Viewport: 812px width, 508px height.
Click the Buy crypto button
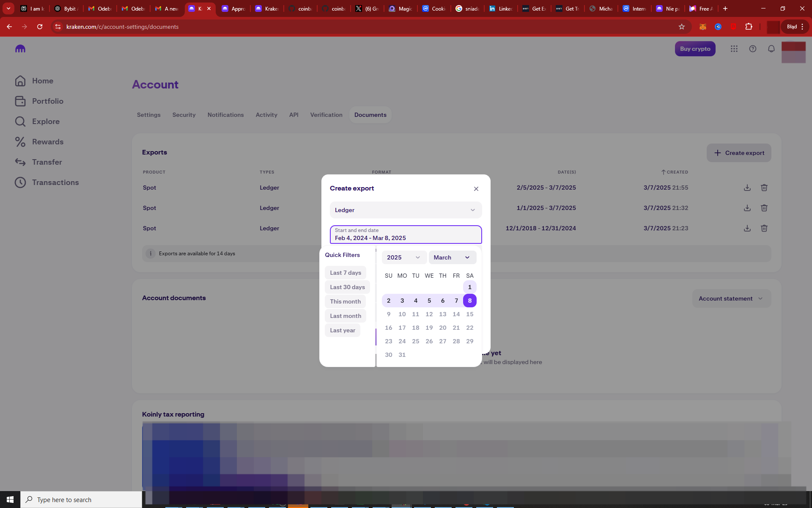[695, 49]
